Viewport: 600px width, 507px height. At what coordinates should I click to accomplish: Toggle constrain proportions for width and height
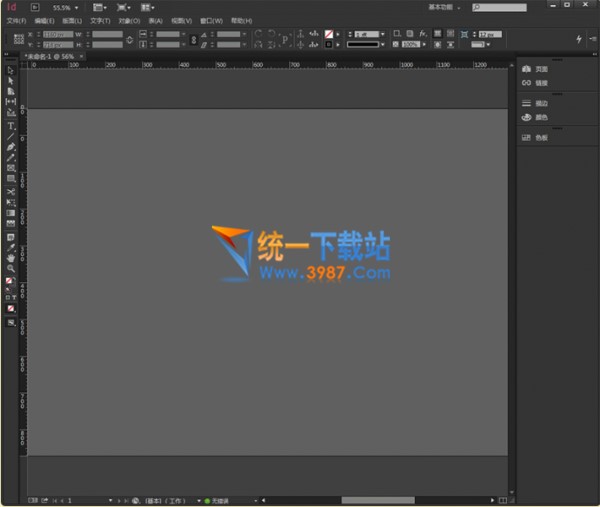[x=129, y=39]
